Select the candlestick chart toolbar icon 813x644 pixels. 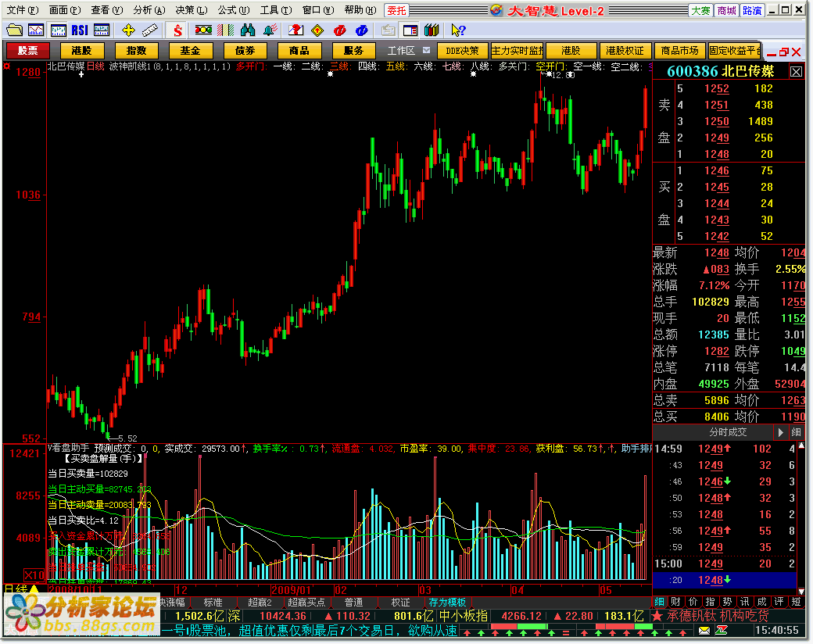(58, 30)
